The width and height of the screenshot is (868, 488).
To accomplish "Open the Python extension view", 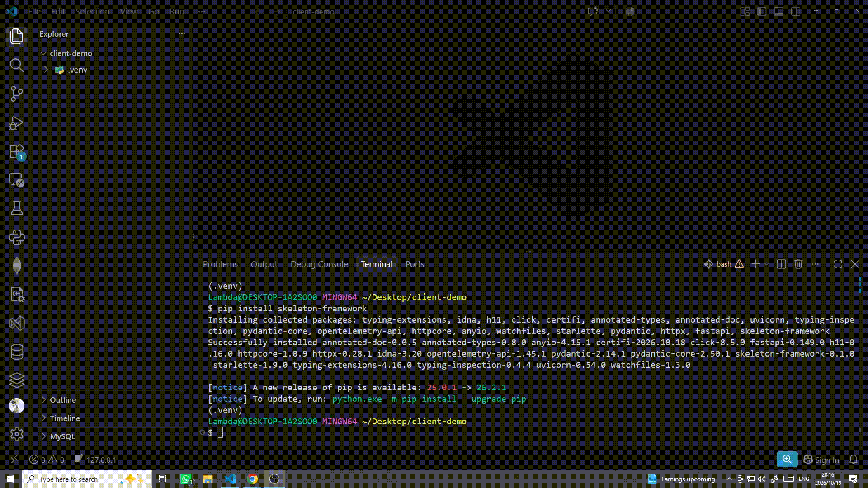I will tap(17, 237).
